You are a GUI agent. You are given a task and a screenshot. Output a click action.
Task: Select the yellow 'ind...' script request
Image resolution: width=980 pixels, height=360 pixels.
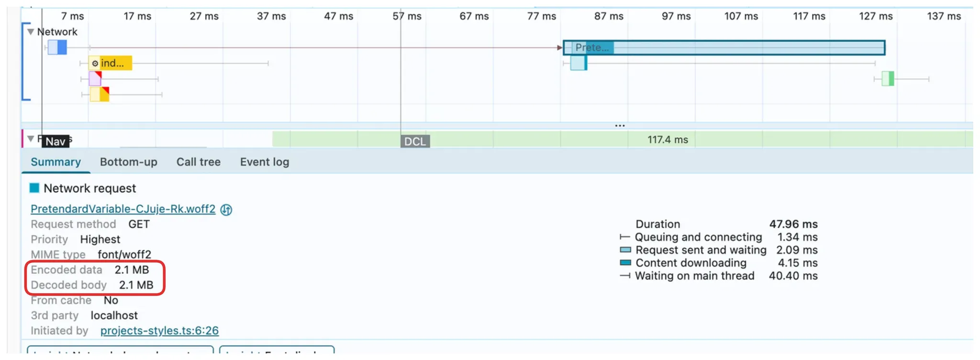110,63
